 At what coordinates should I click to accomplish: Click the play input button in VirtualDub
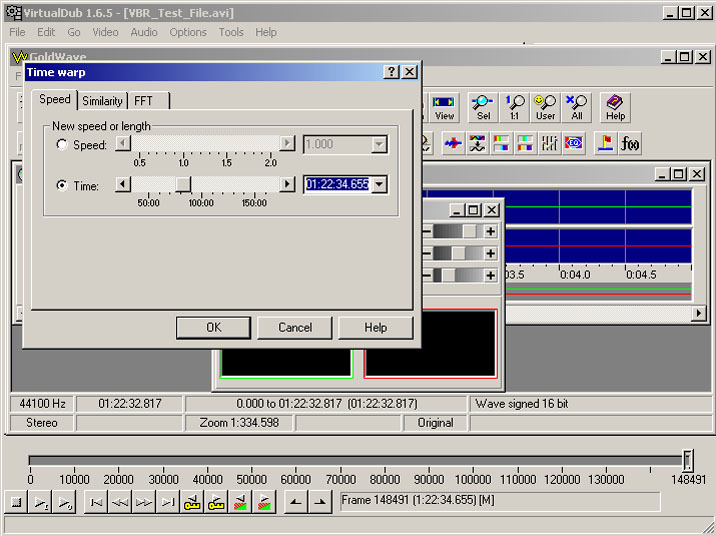coord(41,502)
